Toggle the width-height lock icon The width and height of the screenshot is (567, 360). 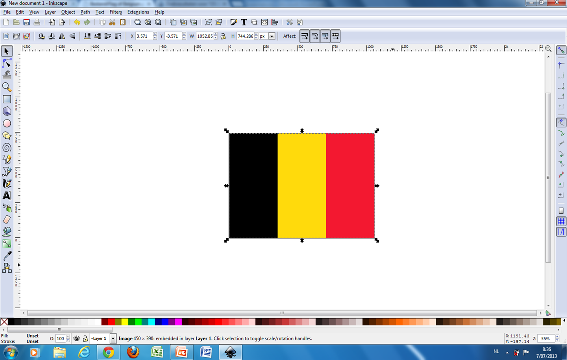point(223,36)
